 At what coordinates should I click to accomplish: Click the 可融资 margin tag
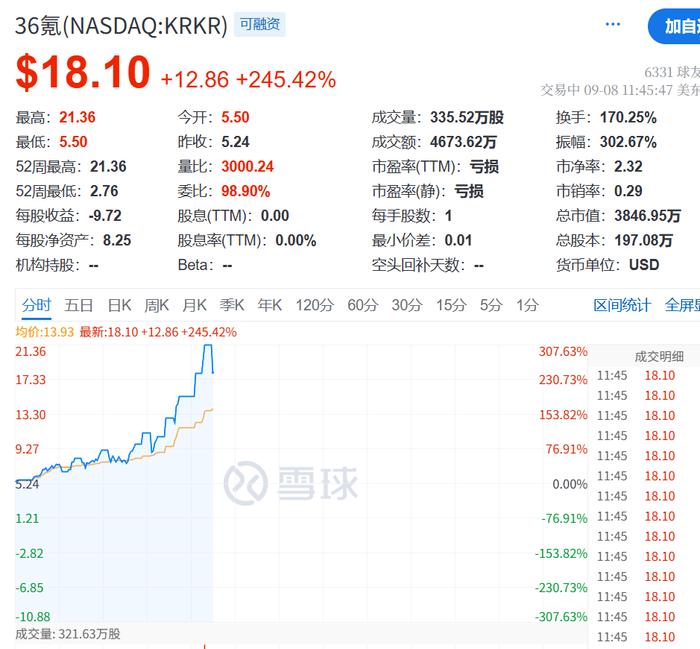260,24
